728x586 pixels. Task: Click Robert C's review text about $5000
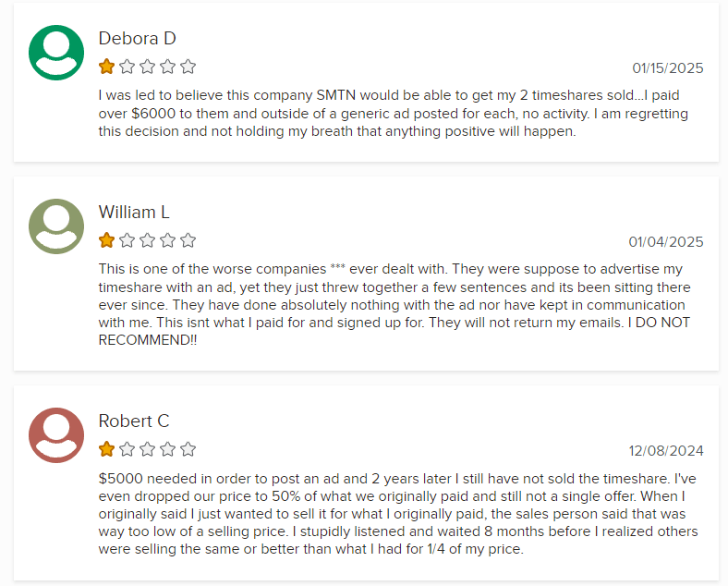[x=397, y=514]
